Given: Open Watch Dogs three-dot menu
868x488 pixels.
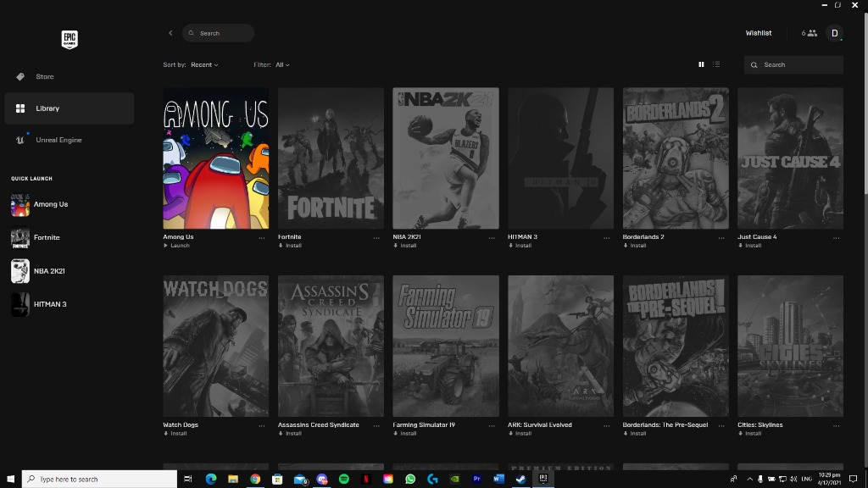Looking at the screenshot, I should pyautogui.click(x=262, y=426).
